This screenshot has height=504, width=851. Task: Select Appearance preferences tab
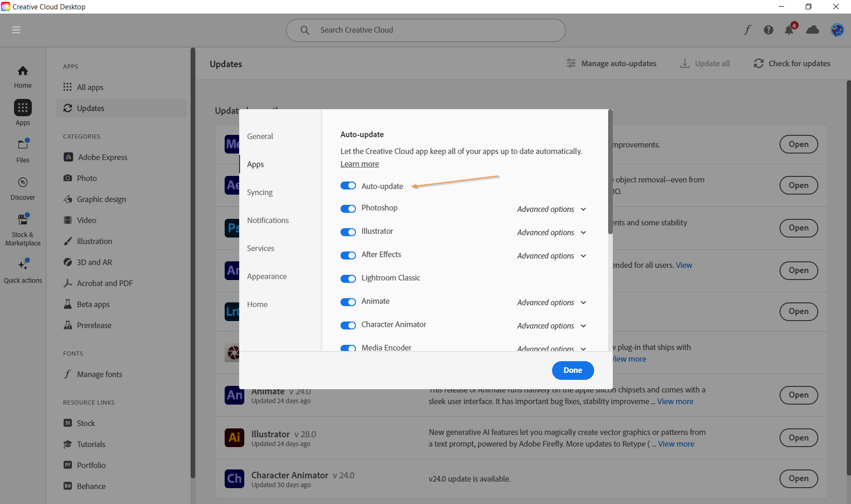(267, 276)
